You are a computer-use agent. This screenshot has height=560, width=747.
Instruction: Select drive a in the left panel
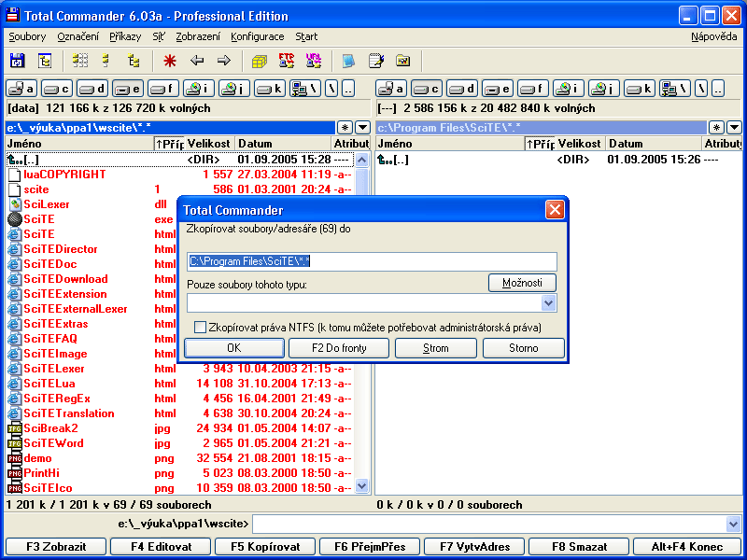click(x=21, y=89)
